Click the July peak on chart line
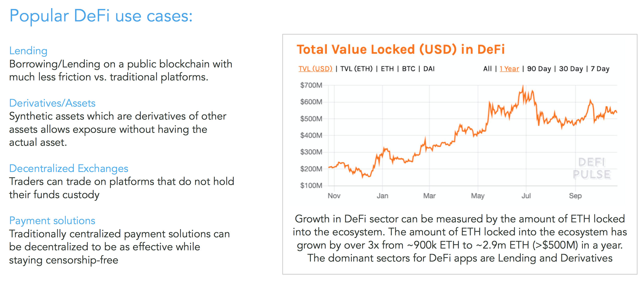644x281 pixels. pyautogui.click(x=523, y=87)
